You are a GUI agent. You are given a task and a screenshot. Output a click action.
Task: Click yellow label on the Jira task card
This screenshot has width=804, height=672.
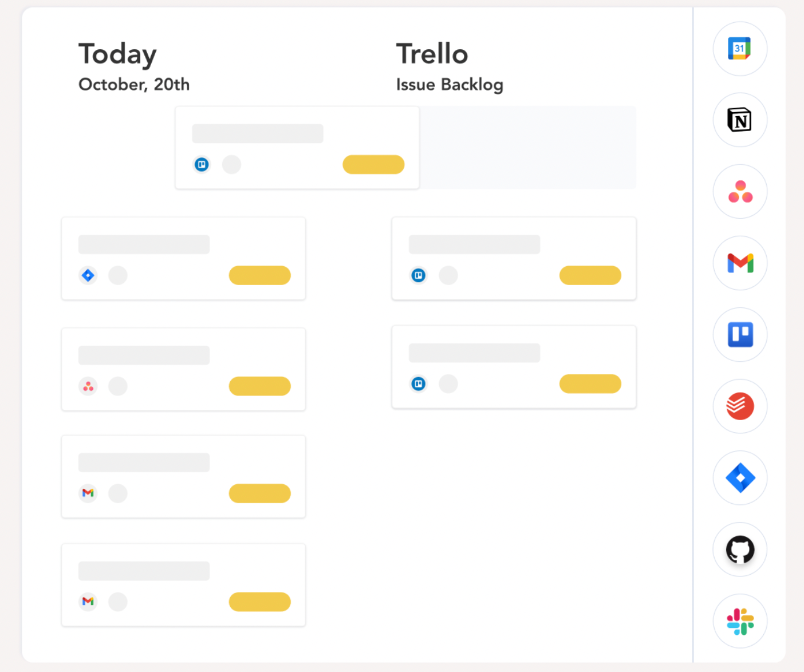click(x=260, y=275)
